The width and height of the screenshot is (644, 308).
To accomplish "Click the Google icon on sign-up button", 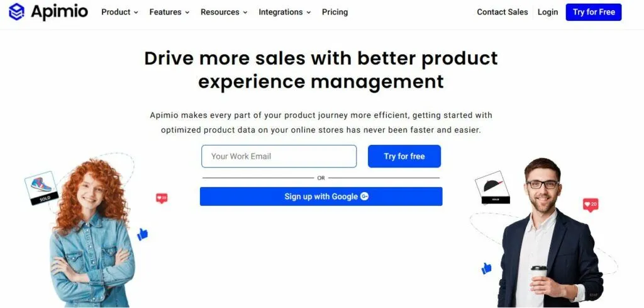I will click(x=364, y=197).
